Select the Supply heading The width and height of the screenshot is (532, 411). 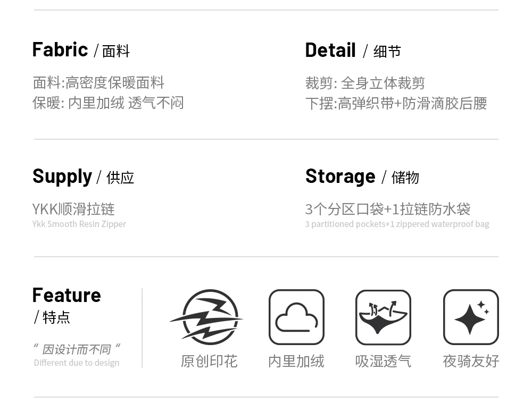[62, 177]
